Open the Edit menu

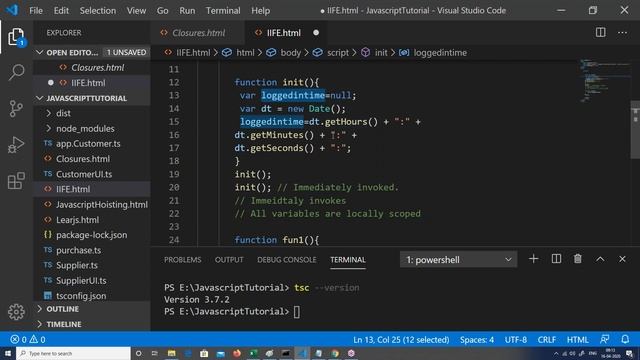pyautogui.click(x=61, y=11)
